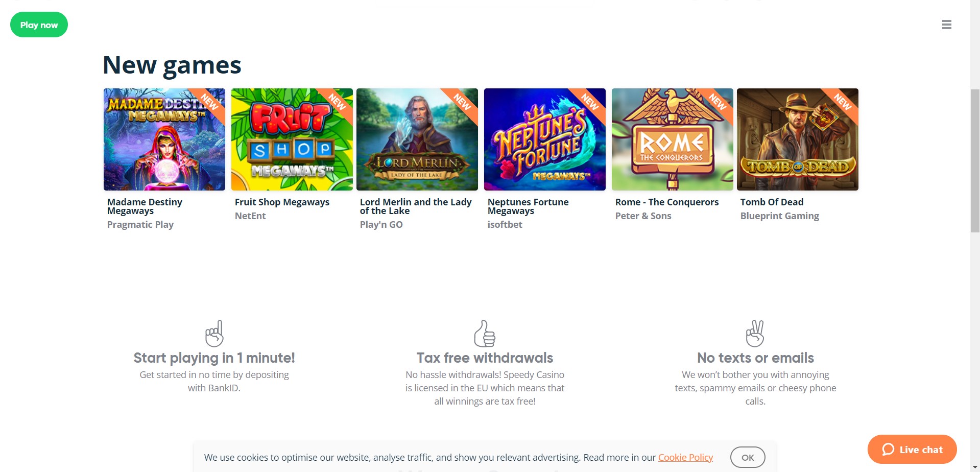The height and width of the screenshot is (472, 980).
Task: Click the Fruit Shop Megaways title text
Action: point(282,202)
